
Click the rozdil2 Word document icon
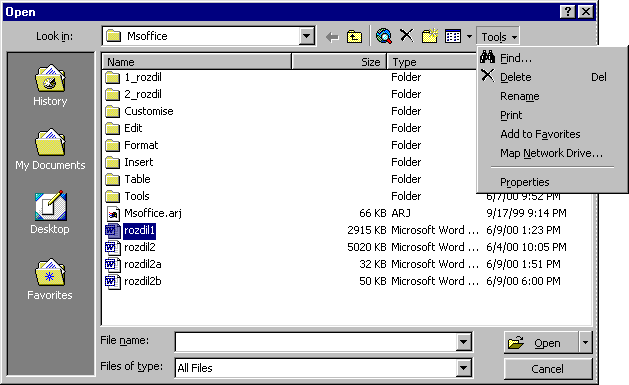[x=113, y=247]
